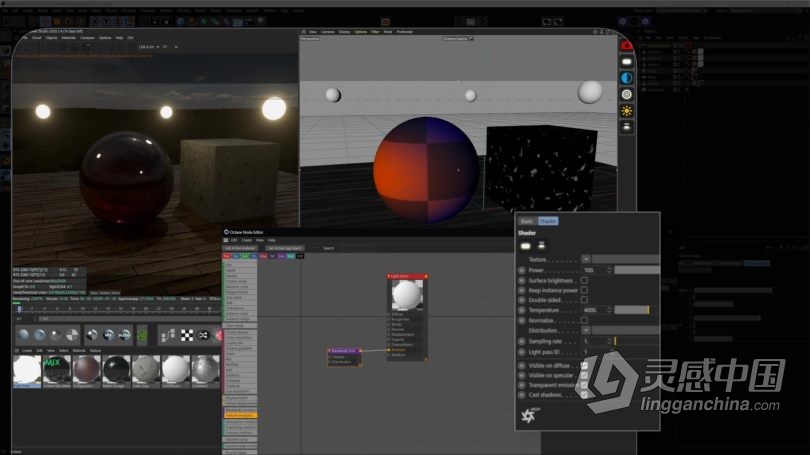Enable the Surface brightness checkbox
The image size is (810, 455).
tap(584, 280)
